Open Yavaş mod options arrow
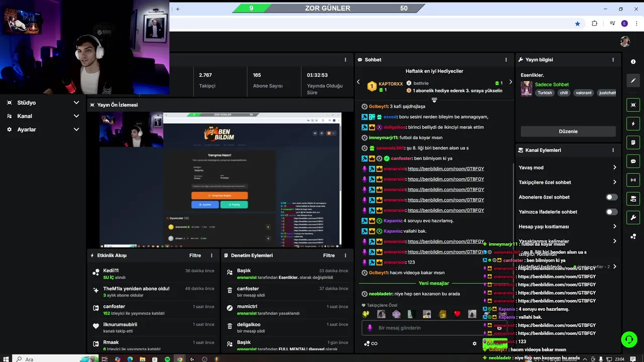This screenshot has width=644, height=362. 614,167
